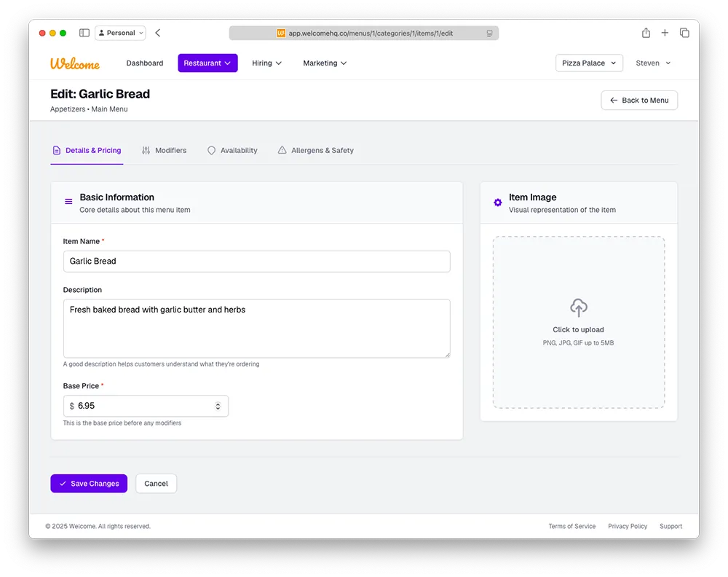Show the tab overview icon
728x577 pixels.
point(684,33)
